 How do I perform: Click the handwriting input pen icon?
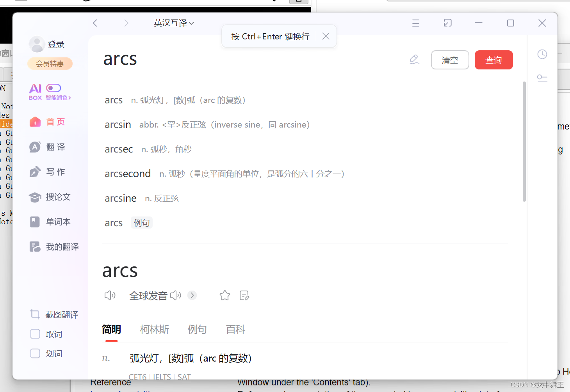(415, 60)
